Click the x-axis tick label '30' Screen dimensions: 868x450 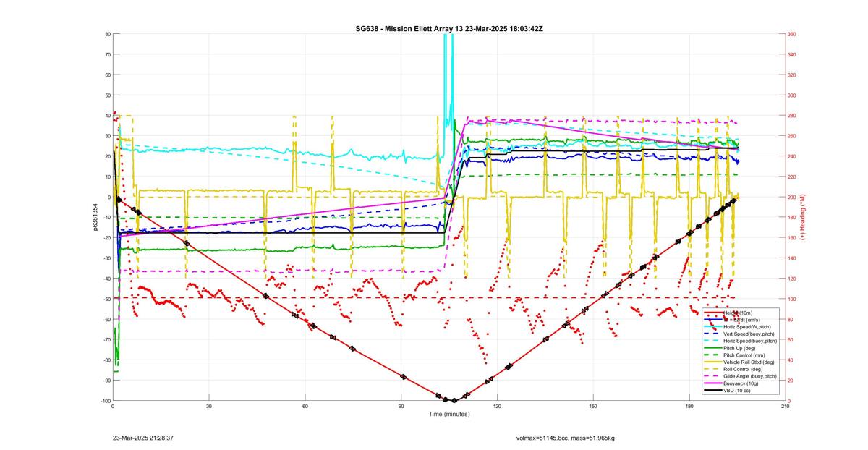pos(208,407)
